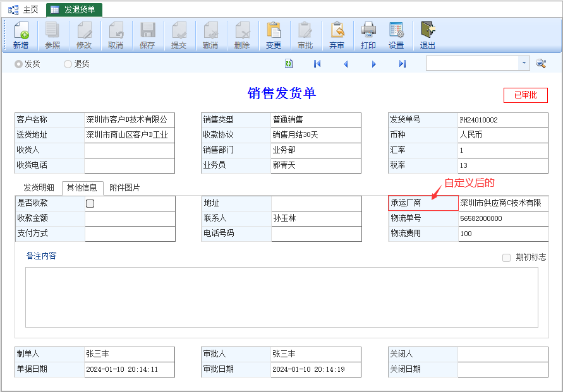Click the 删除 (Delete) toolbar icon
The image size is (563, 392).
pos(242,30)
